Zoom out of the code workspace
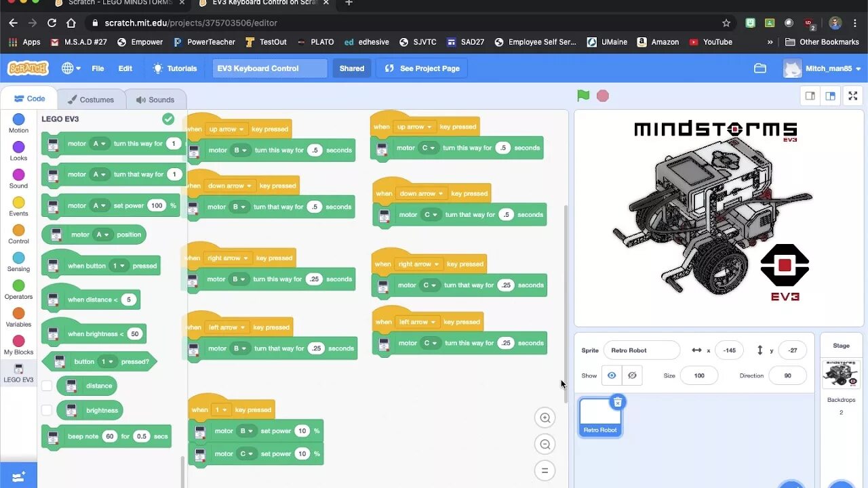 click(x=545, y=445)
